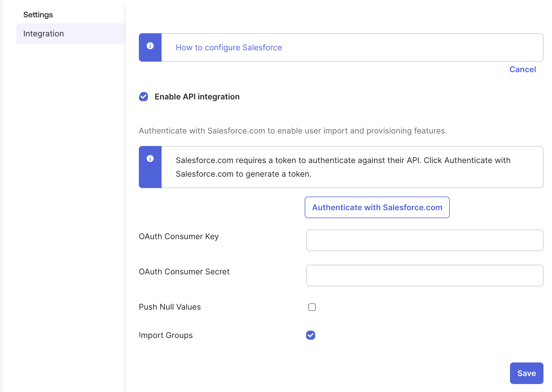Image resolution: width=552 pixels, height=392 pixels.
Task: Uncheck the Enable API integration checkbox
Action: point(143,97)
